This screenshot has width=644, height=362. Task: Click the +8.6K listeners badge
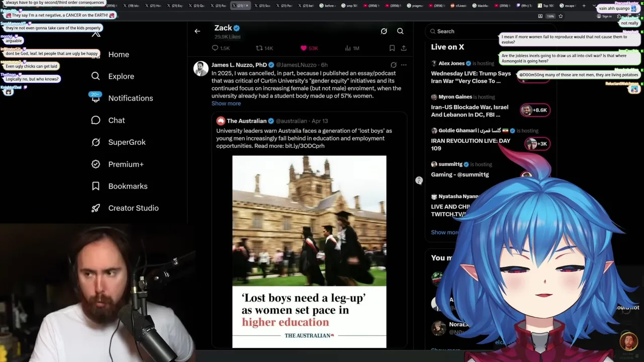[x=535, y=110]
